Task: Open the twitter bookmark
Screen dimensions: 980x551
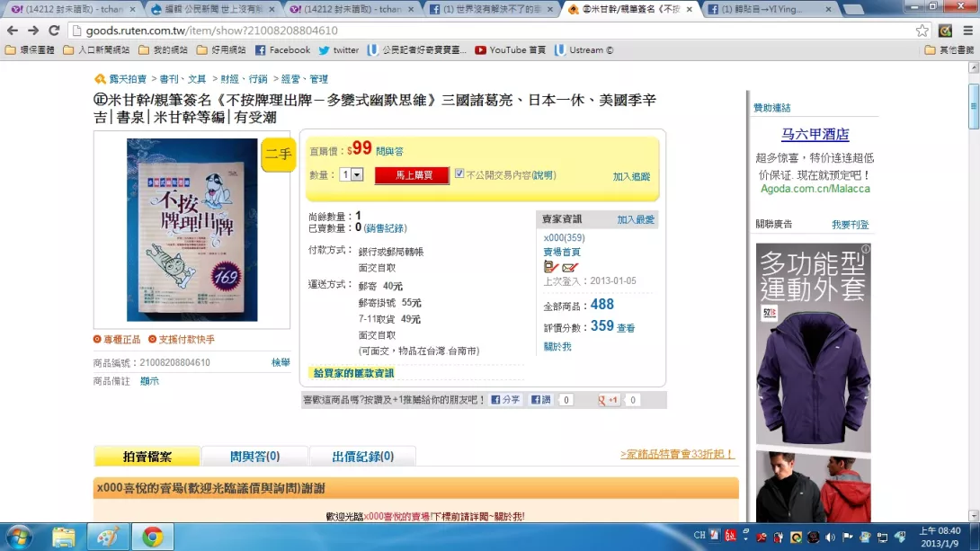Action: click(x=339, y=50)
